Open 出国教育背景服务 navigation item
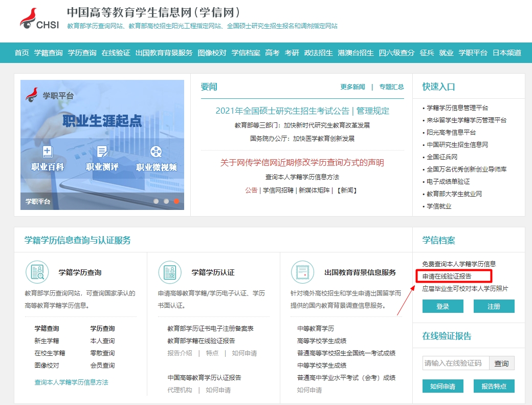The width and height of the screenshot is (532, 405). (x=164, y=53)
